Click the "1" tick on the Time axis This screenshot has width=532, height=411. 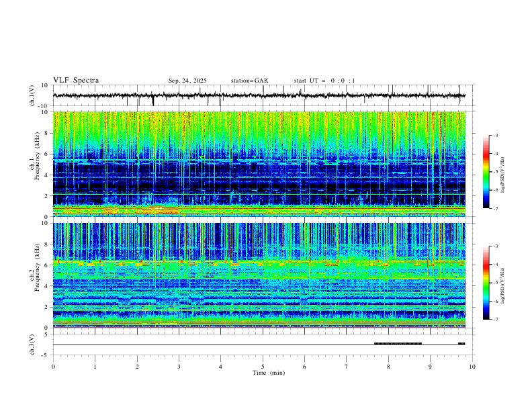click(x=95, y=367)
